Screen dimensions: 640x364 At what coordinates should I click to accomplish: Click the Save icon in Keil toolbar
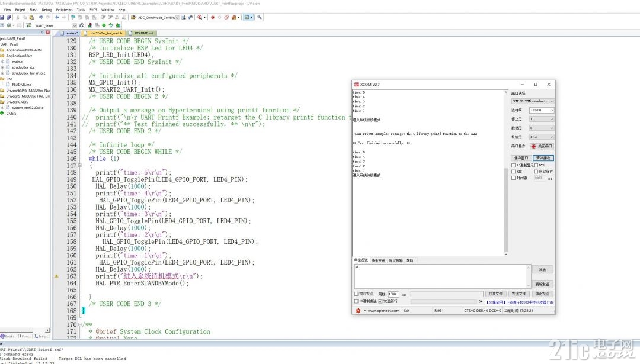[x=2, y=17]
